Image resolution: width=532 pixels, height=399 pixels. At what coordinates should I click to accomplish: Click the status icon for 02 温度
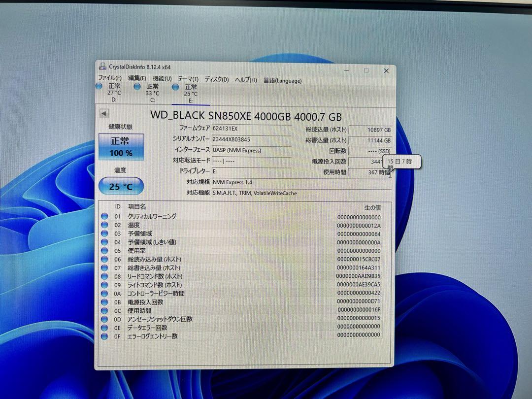point(104,225)
